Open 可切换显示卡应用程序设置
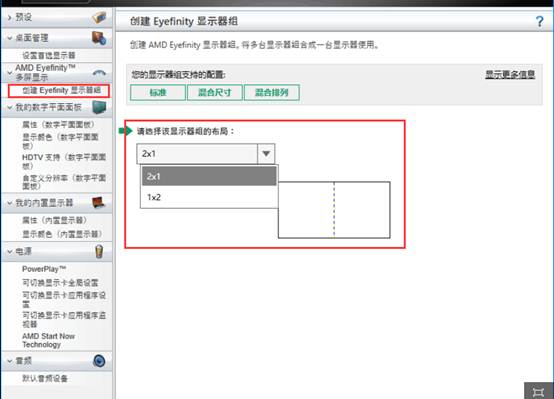Viewport: 554px width, 399px height. (x=64, y=299)
